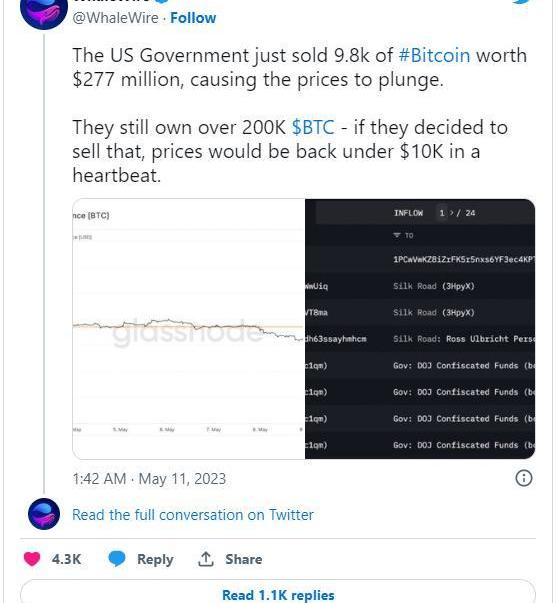Click the WhaleWire profile avatar at top
556x603 pixels.
(43, 12)
